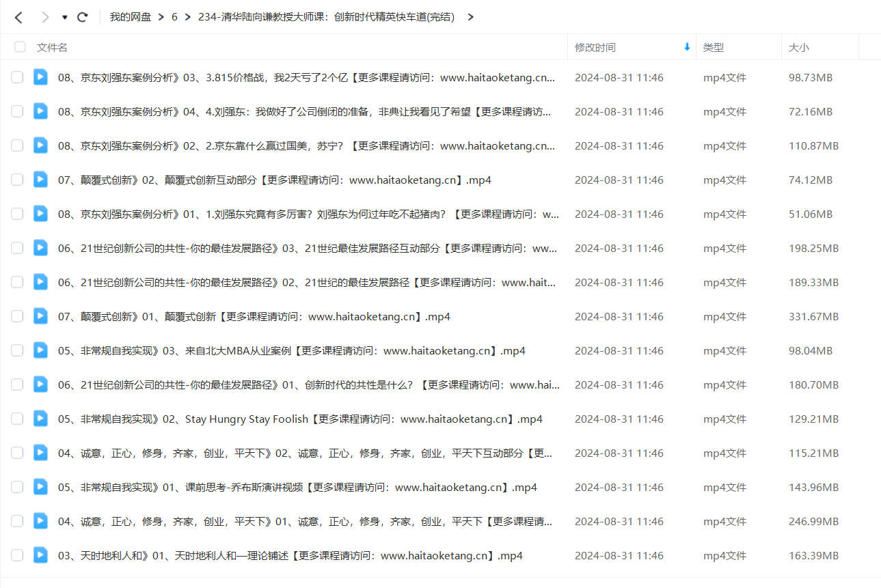Click video icon of 来自北大MBA从业案例 file
The height and width of the screenshot is (588, 881).
click(x=40, y=350)
